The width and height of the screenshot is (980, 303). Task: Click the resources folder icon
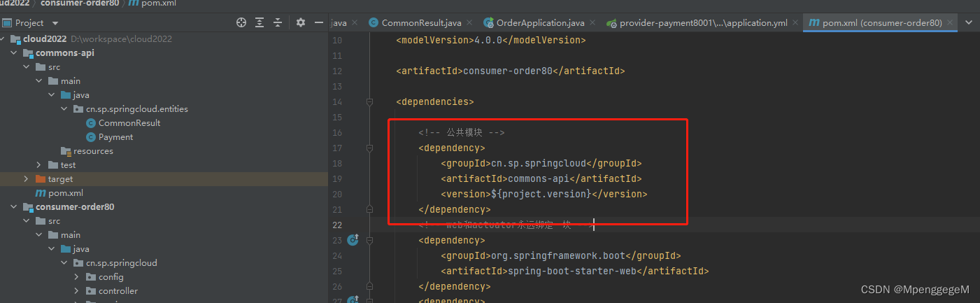(66, 151)
